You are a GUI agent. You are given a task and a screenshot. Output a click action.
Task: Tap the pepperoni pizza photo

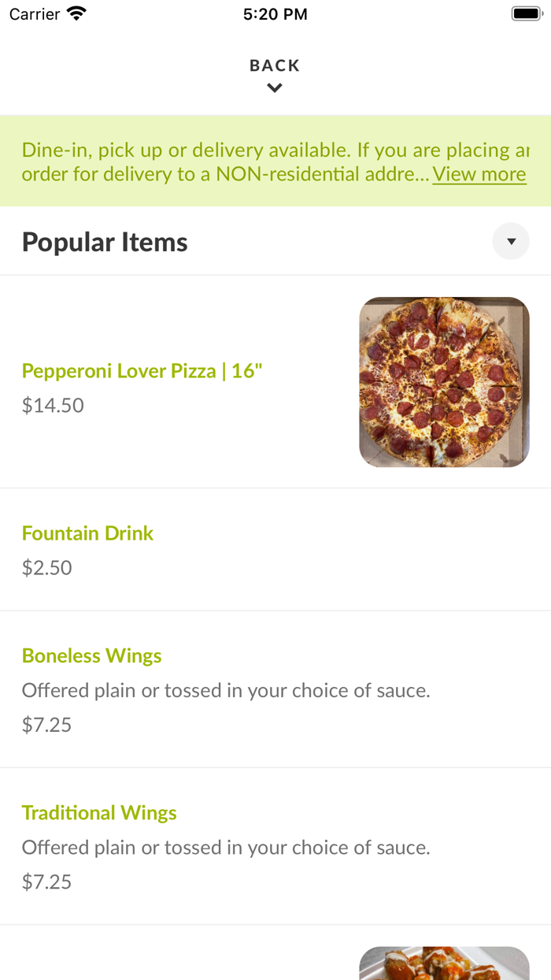(444, 382)
